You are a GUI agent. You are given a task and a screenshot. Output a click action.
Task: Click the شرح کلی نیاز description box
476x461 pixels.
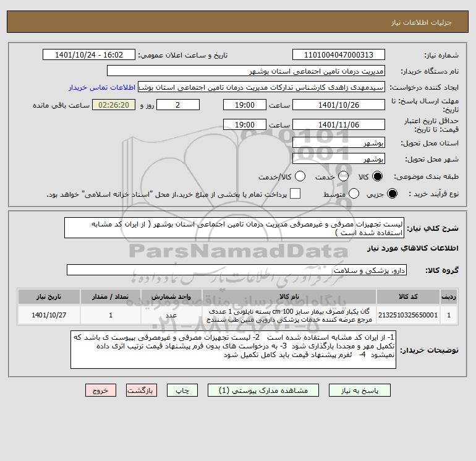point(234,228)
